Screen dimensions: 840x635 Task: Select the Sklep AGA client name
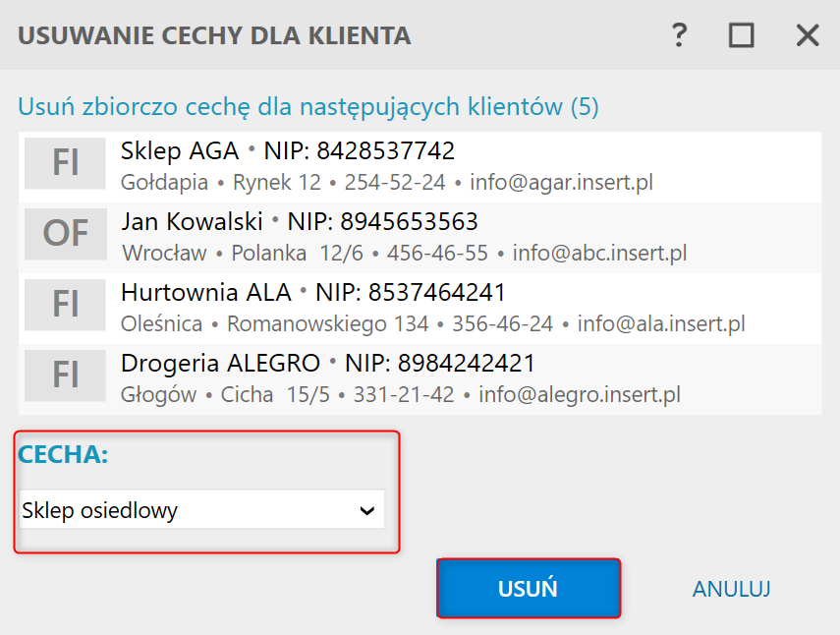point(180,151)
